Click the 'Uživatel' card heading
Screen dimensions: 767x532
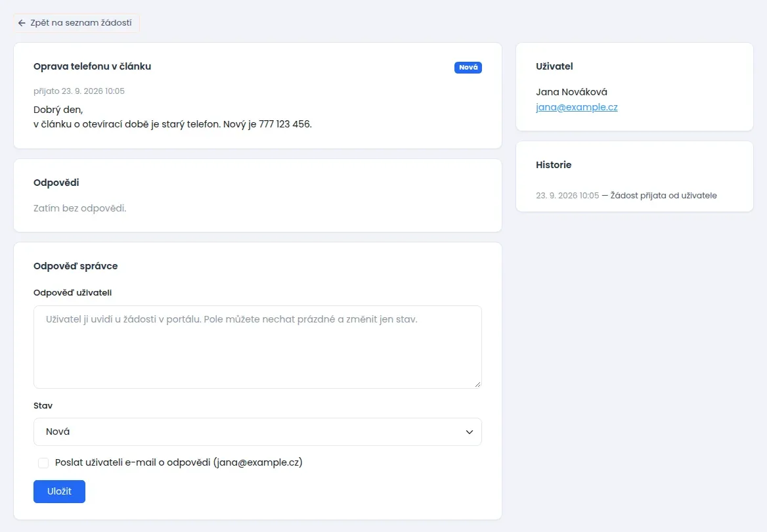[x=554, y=66]
